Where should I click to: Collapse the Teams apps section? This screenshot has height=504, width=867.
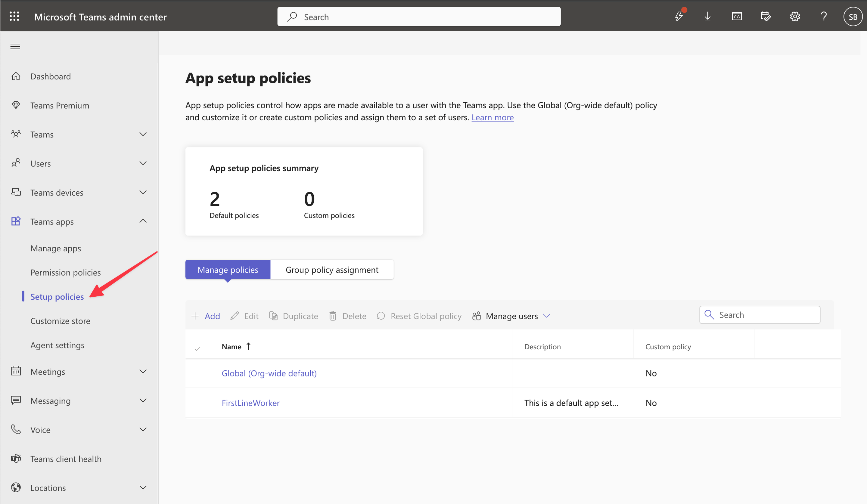(x=144, y=221)
